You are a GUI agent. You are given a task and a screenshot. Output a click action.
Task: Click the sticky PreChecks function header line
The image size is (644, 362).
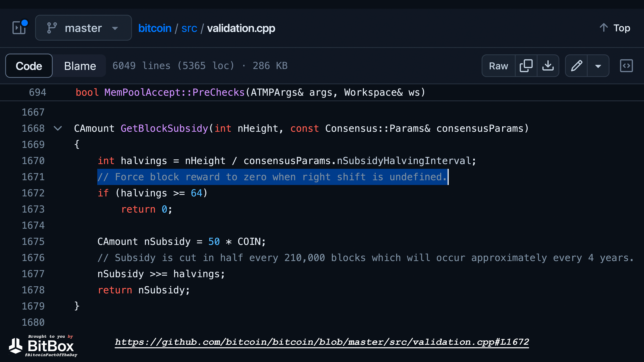click(250, 93)
